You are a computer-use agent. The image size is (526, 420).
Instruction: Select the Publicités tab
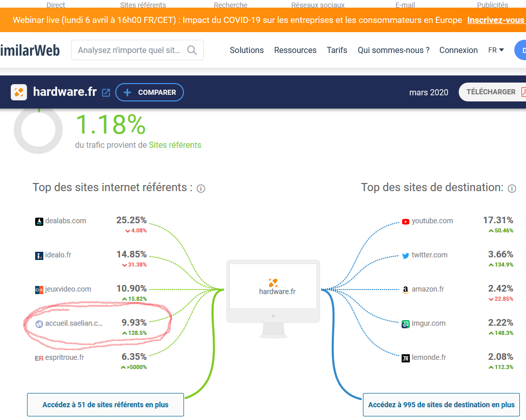coord(492,5)
